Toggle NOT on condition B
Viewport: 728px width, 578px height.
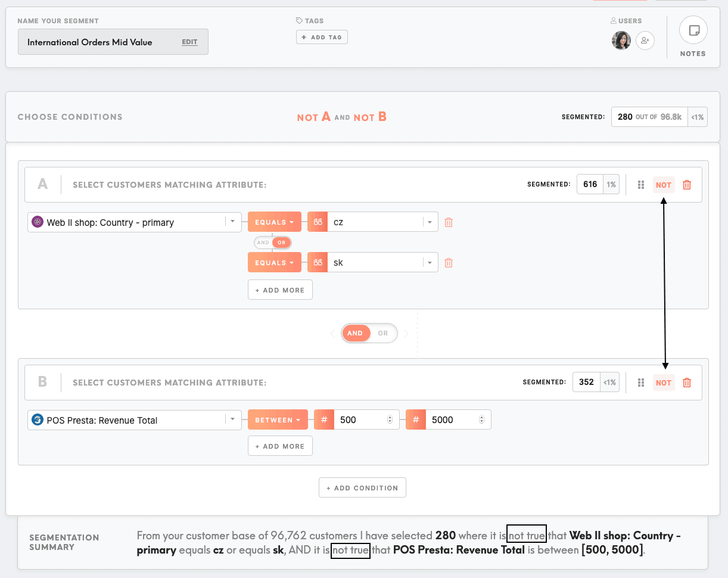[x=663, y=383]
